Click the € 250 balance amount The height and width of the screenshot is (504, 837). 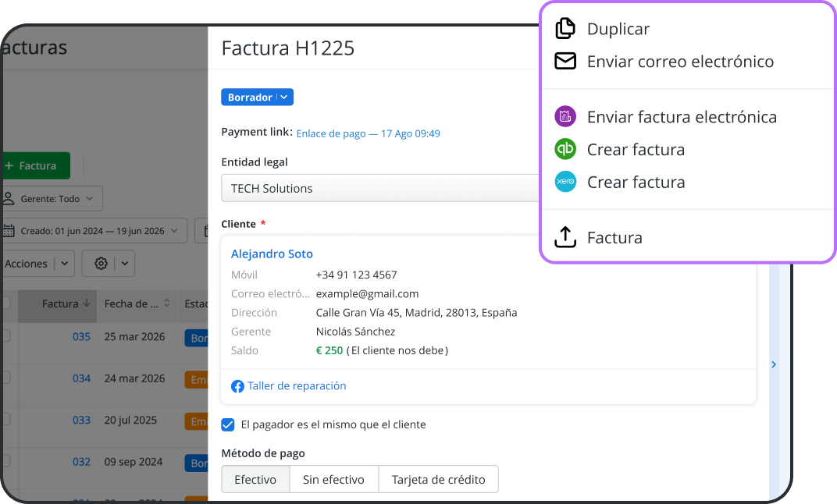click(x=329, y=350)
